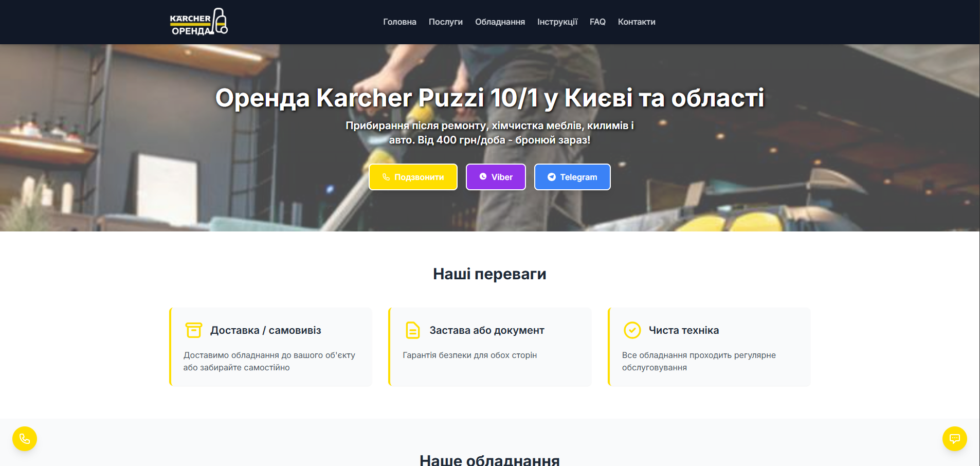Go to Послуги in the navigation
The height and width of the screenshot is (466, 980).
445,22
